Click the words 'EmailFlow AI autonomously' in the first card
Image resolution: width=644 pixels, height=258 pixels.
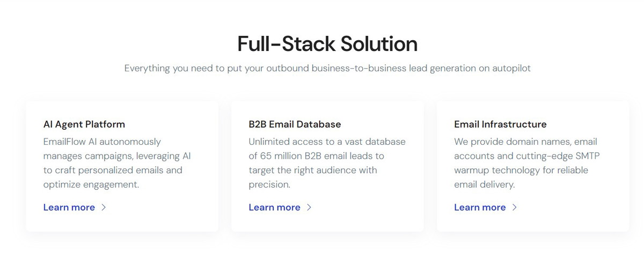tap(102, 142)
